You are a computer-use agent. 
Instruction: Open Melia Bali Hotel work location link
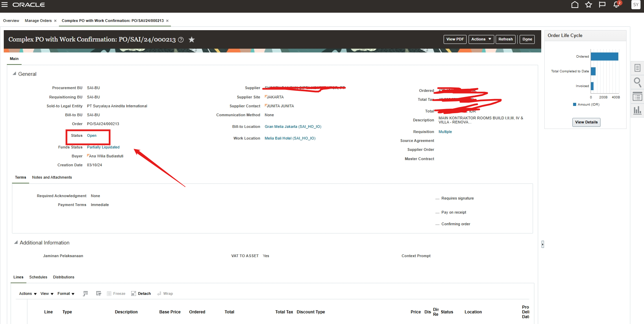click(x=290, y=139)
